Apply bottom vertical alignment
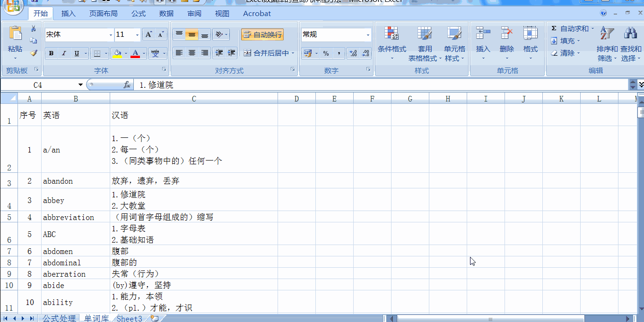 point(204,34)
